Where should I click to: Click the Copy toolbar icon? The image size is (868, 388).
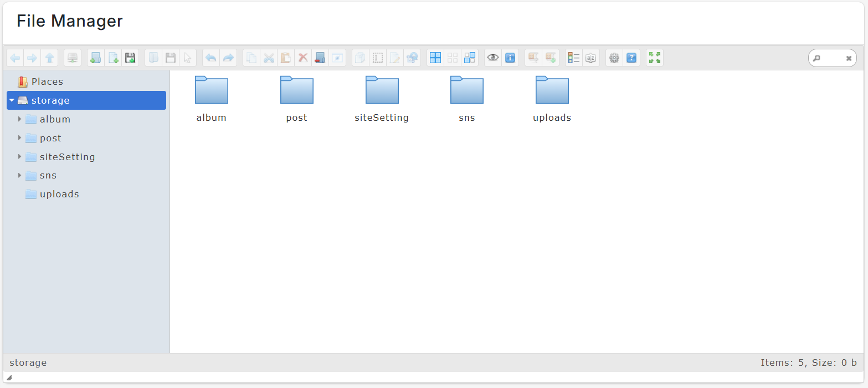pyautogui.click(x=251, y=58)
